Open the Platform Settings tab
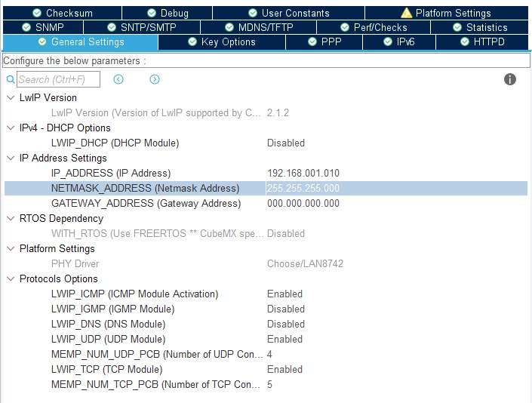 tap(447, 13)
